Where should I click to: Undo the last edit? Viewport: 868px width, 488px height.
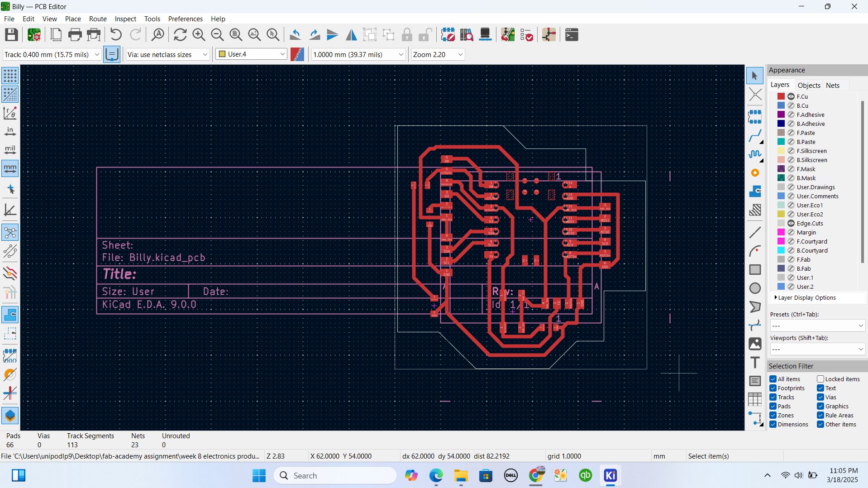click(116, 35)
